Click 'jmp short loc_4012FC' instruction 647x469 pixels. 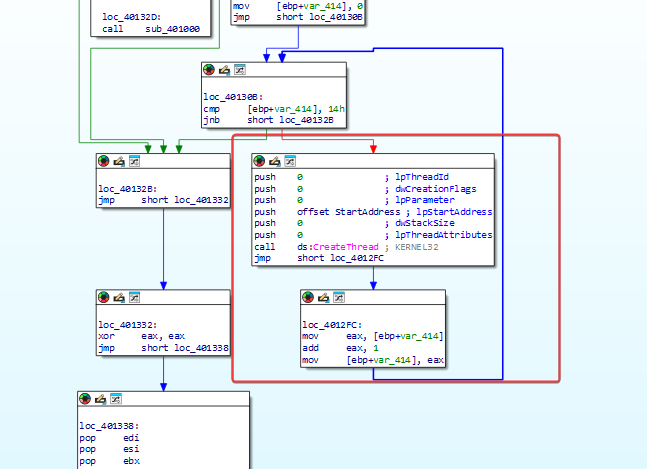[319, 258]
